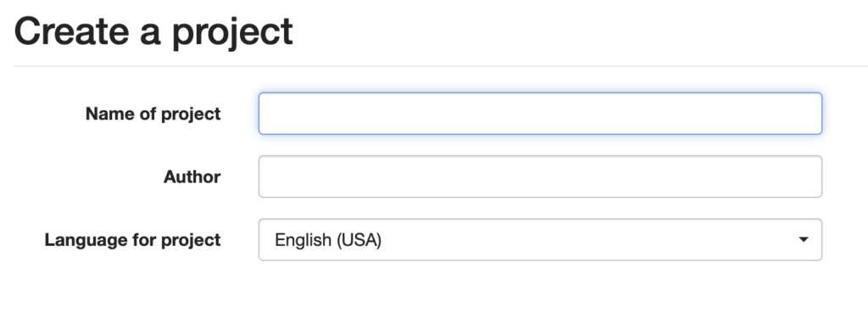Open the Language for project dropdown

540,240
